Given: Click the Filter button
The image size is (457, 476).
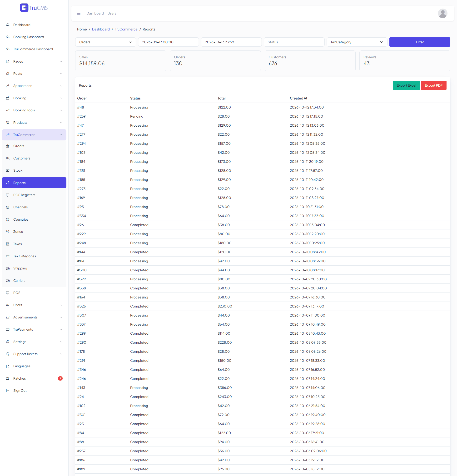Looking at the screenshot, I should pyautogui.click(x=420, y=42).
